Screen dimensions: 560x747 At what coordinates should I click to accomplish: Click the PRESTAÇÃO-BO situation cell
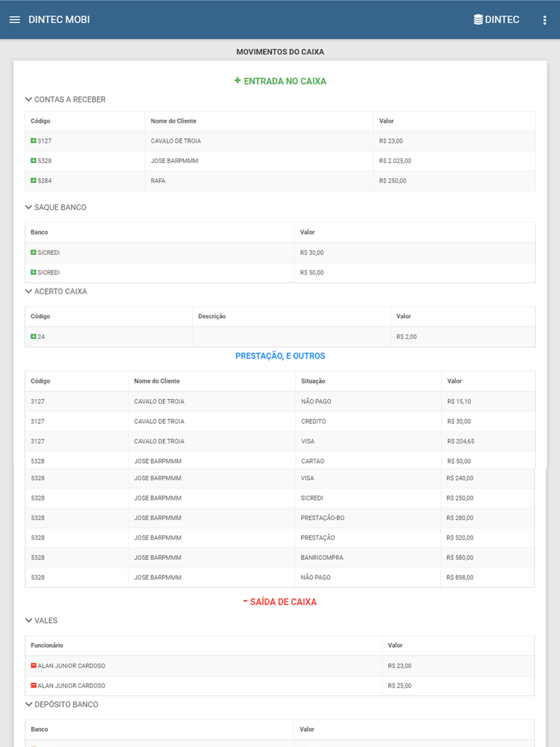(323, 518)
